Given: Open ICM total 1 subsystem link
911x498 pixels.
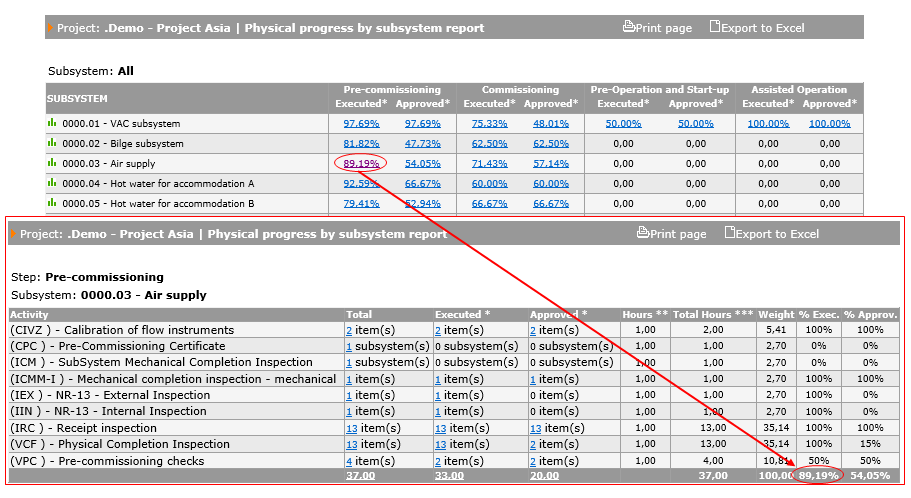Looking at the screenshot, I should tap(349, 363).
